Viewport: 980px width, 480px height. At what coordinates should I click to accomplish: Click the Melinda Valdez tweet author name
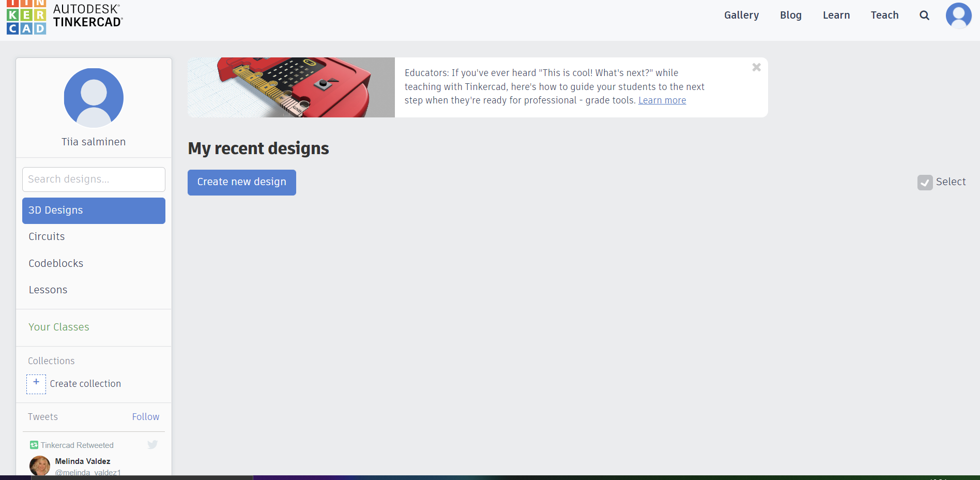click(83, 461)
